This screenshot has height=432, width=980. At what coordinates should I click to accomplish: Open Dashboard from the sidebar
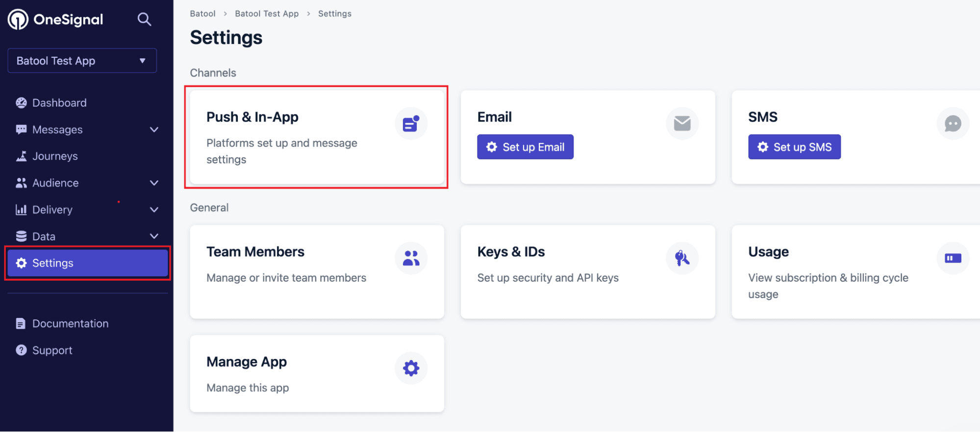[x=59, y=103]
